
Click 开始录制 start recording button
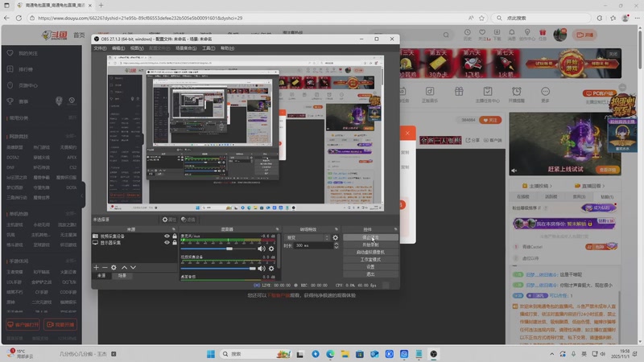click(370, 245)
